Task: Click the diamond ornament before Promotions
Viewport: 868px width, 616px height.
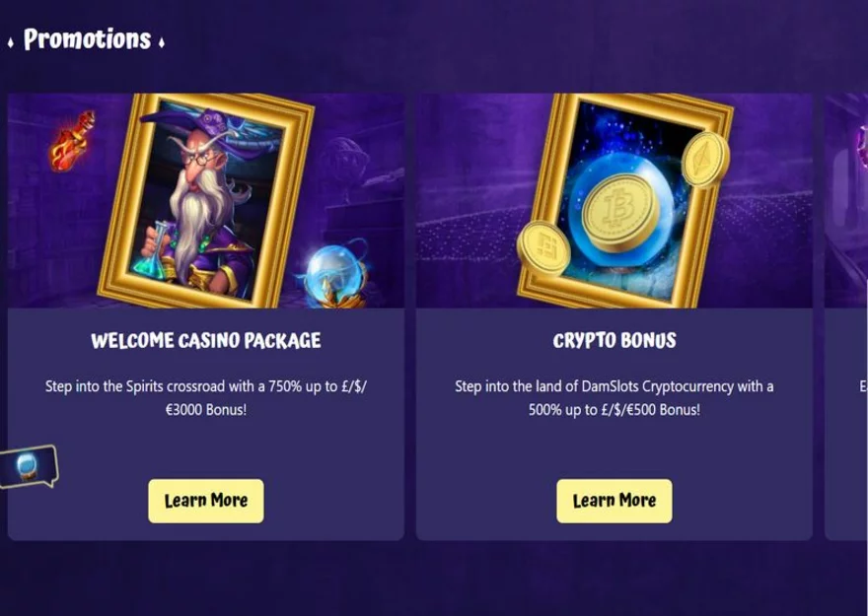Action: coord(11,42)
